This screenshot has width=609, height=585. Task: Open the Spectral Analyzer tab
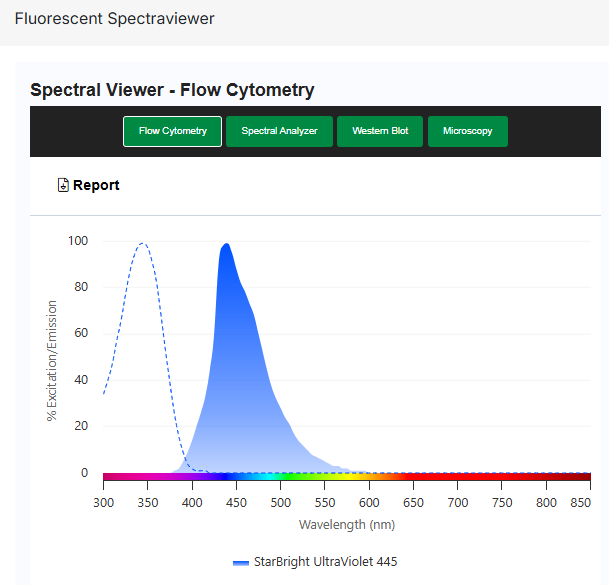[279, 131]
